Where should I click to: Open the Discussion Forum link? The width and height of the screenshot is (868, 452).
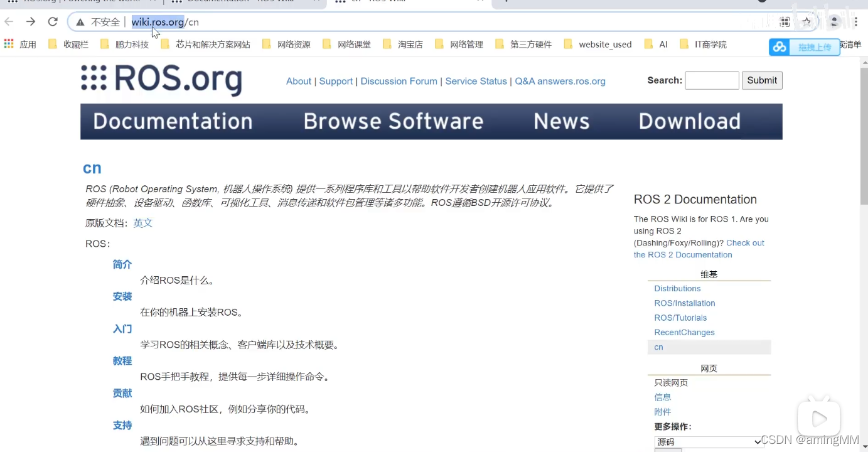[399, 81]
